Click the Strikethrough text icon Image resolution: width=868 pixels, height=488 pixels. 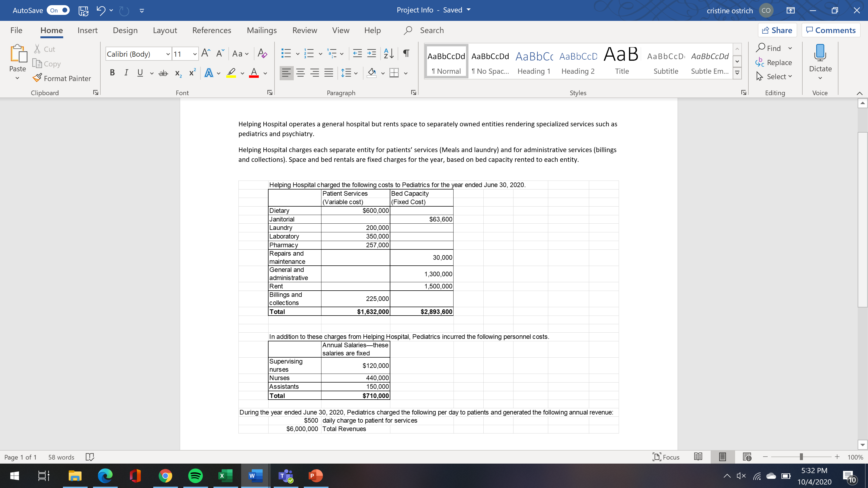click(163, 73)
